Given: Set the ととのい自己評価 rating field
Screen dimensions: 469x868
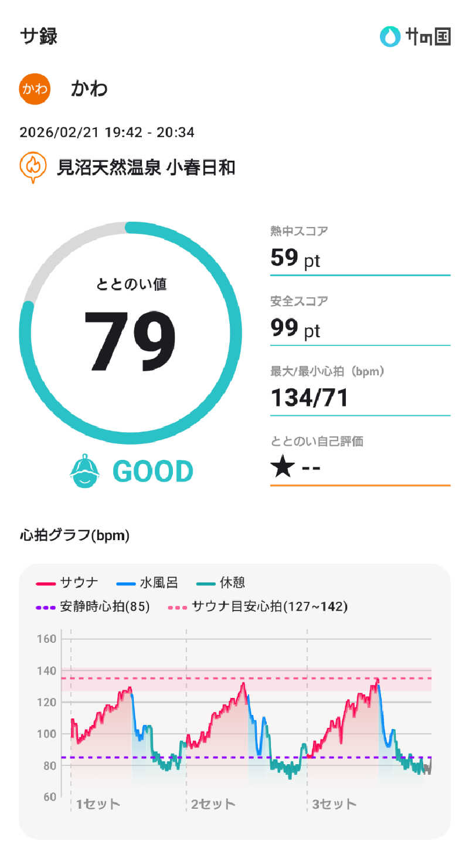Looking at the screenshot, I should [x=359, y=468].
